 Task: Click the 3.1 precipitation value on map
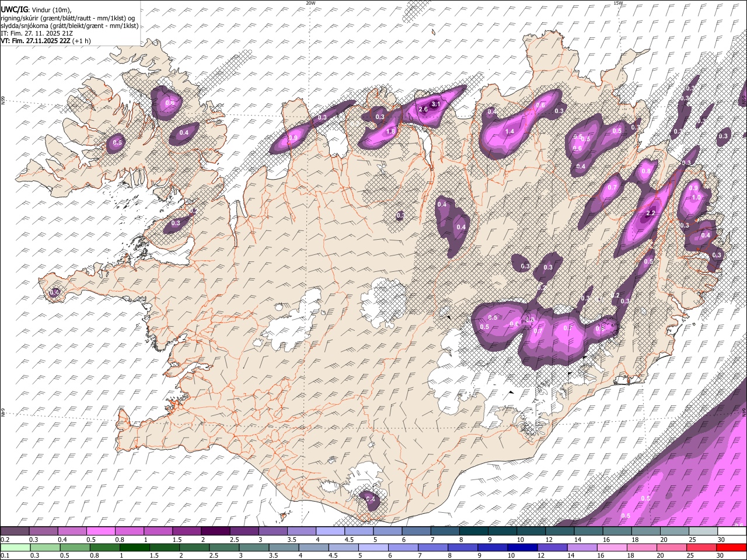[x=435, y=104]
